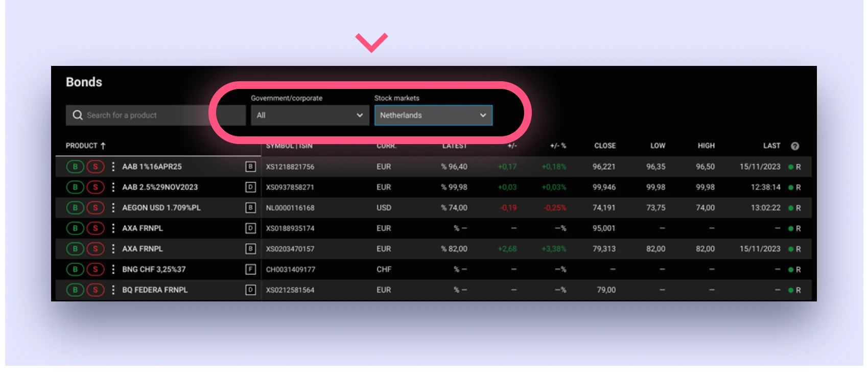
Task: Open three-dot menu for AEGON USD 1.709%PL
Action: pyautogui.click(x=113, y=208)
